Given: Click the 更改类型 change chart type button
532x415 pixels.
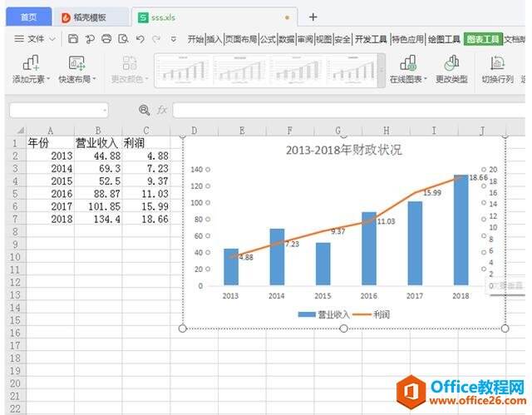Looking at the screenshot, I should [451, 69].
